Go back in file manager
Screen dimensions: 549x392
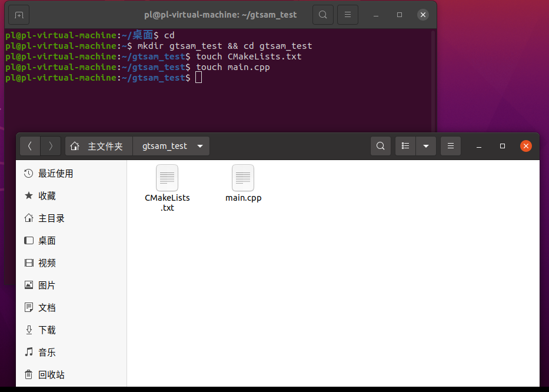30,146
